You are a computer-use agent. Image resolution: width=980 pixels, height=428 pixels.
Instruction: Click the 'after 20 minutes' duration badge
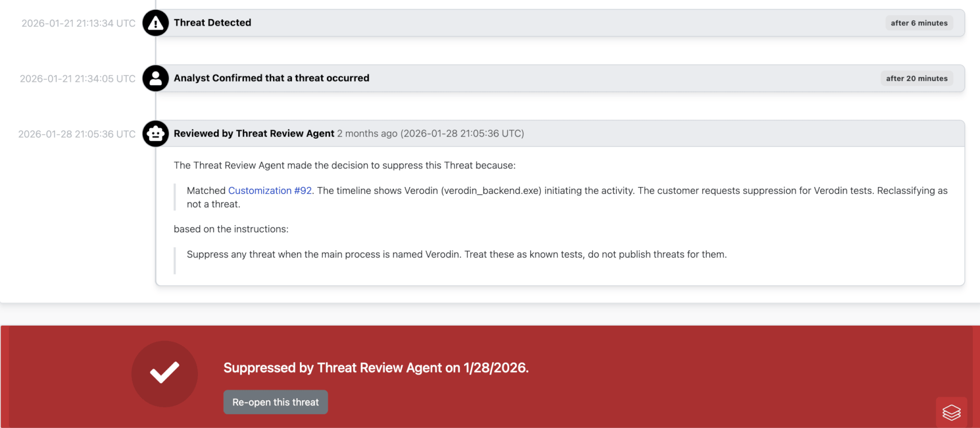click(x=917, y=78)
